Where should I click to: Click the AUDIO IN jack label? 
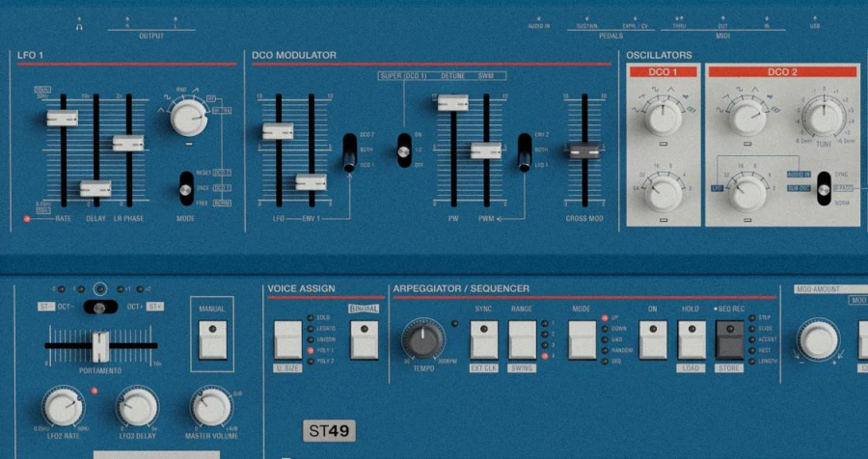click(538, 26)
